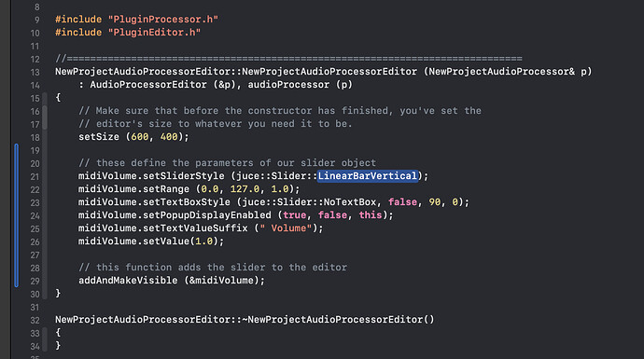
Task: Click the setTextValueSuffix method name
Action: click(195, 228)
